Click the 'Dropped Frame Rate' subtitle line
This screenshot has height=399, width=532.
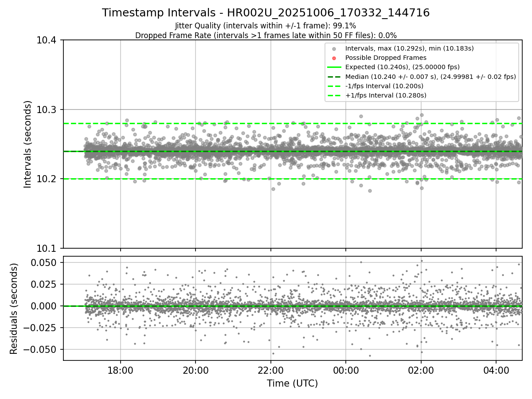click(266, 35)
